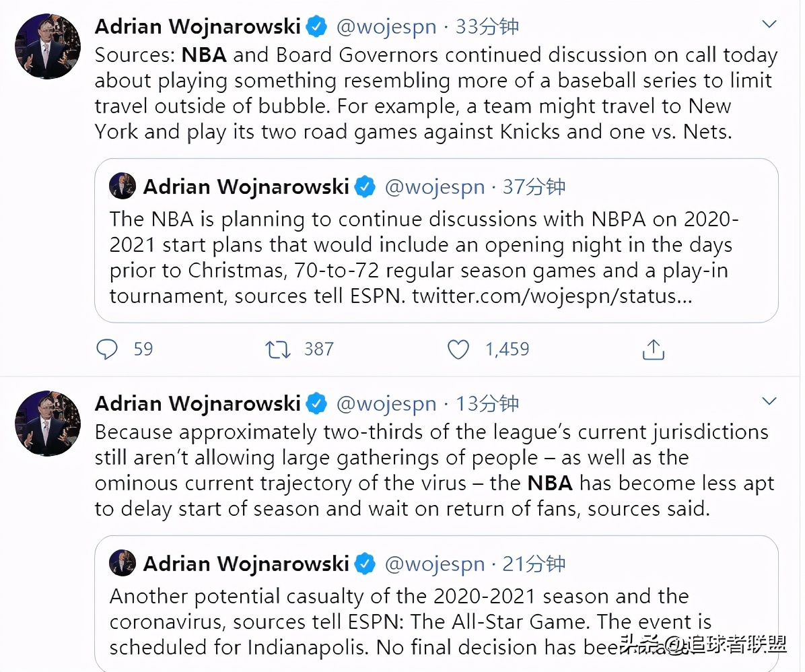This screenshot has width=805, height=672.
Task: Click verified badge beside first tweet's author
Action: coord(316,26)
